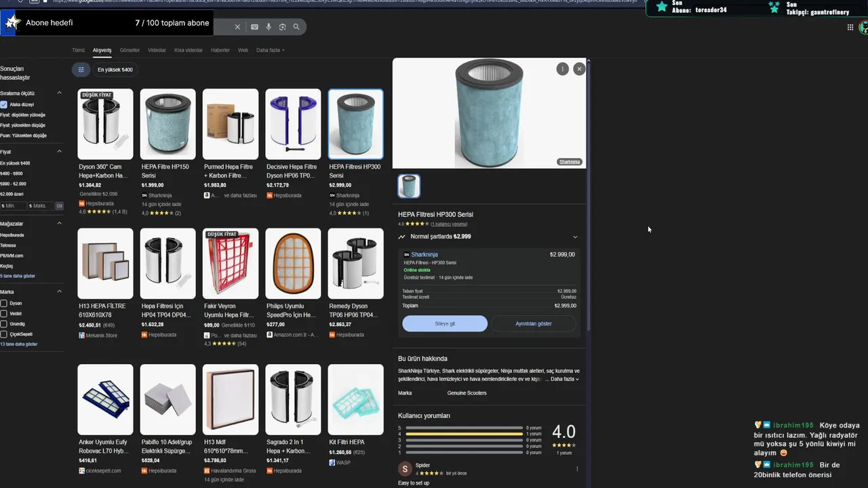Open the on-screen keyboard input tool
This screenshot has height=488, width=868.
254,27
